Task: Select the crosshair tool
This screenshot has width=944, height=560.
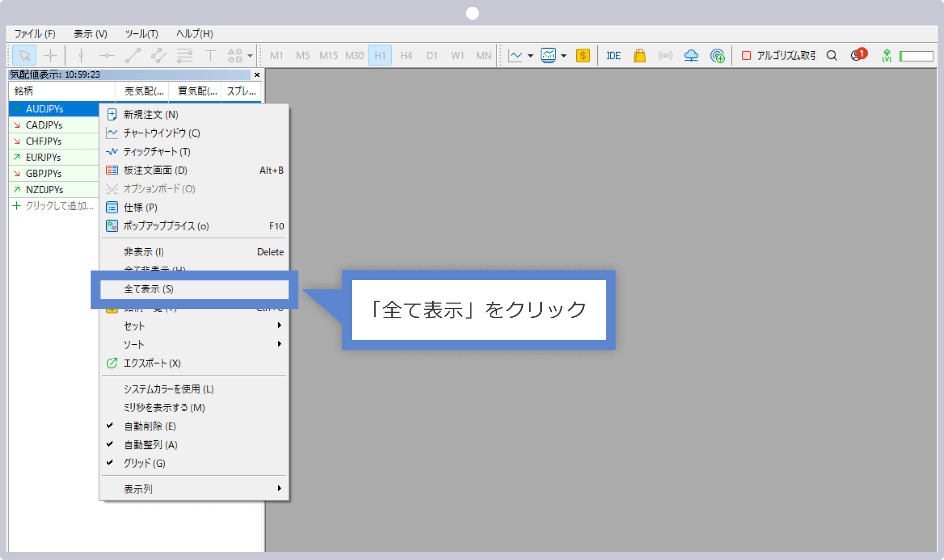Action: coord(51,56)
